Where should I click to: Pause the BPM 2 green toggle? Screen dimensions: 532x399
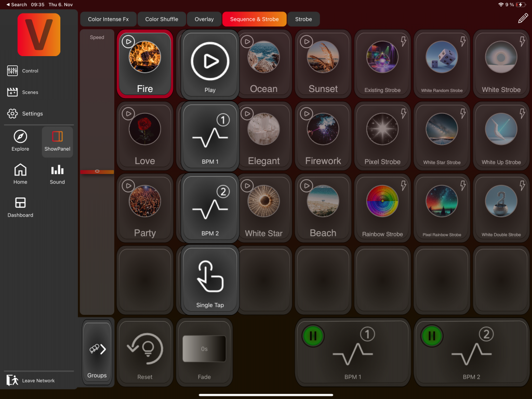pyautogui.click(x=431, y=336)
